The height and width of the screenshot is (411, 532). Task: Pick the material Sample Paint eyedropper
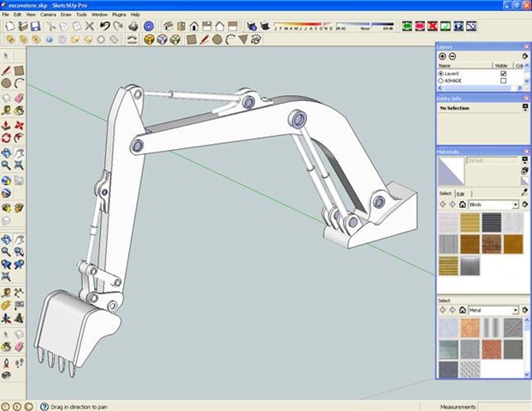(524, 193)
